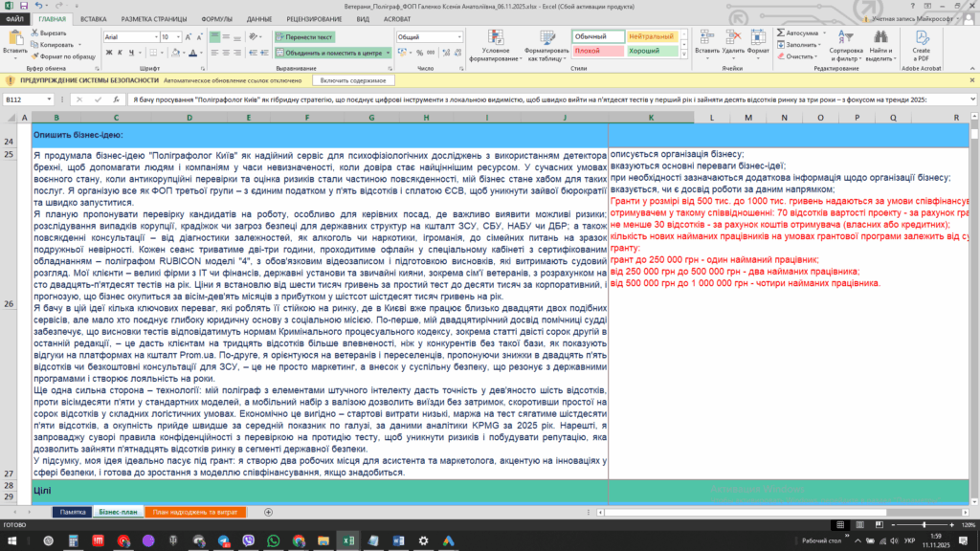This screenshot has height=551, width=980.
Task: Open the font name dropdown showing Arial
Action: (x=154, y=36)
